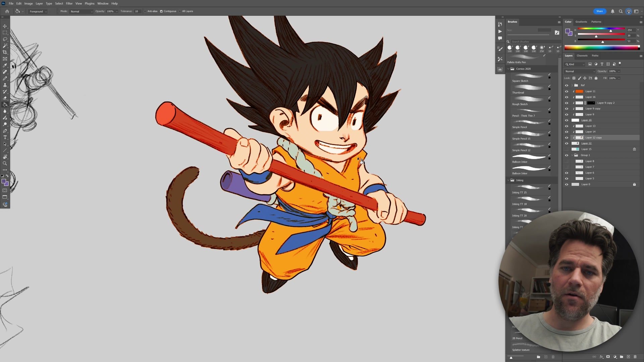Switch to the Channels tab
The height and width of the screenshot is (362, 644).
pos(582,56)
